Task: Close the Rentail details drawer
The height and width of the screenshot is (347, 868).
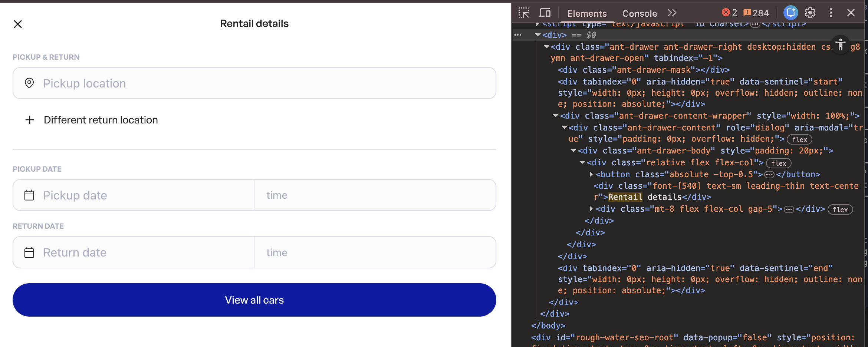Action: tap(18, 24)
